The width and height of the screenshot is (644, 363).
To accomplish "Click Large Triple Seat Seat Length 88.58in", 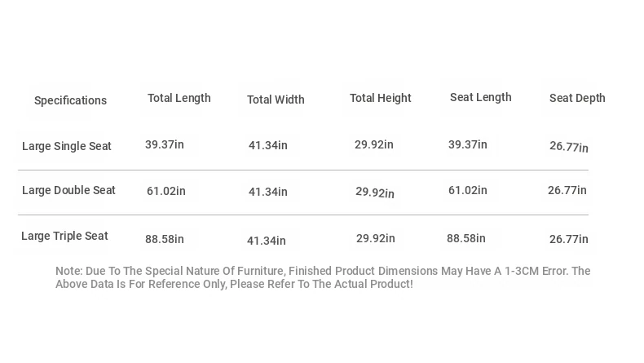I will click(x=465, y=238).
